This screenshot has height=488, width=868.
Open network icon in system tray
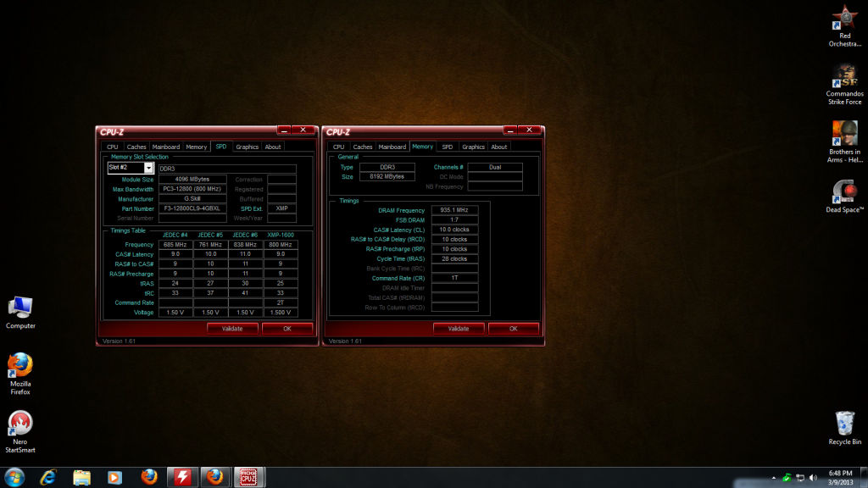(800, 478)
